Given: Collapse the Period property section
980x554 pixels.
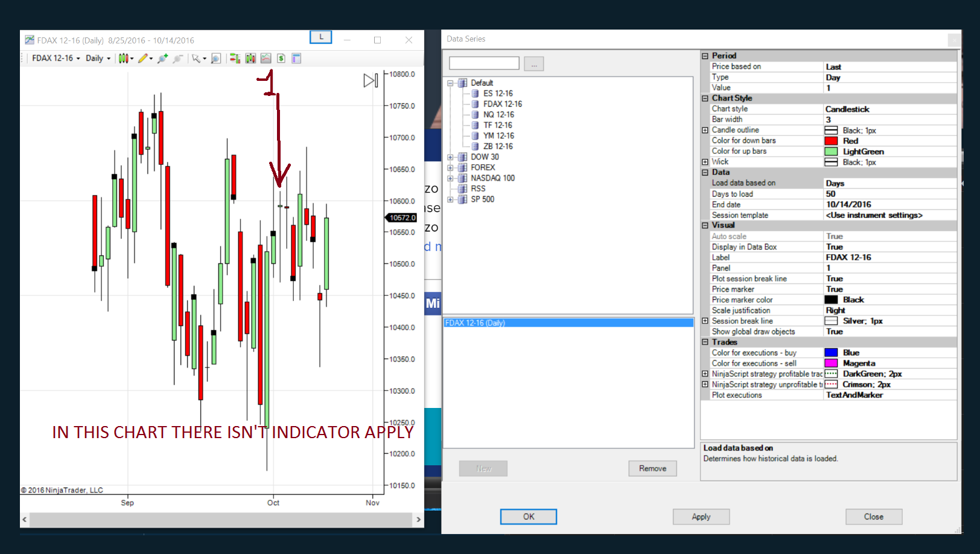Looking at the screenshot, I should pyautogui.click(x=705, y=56).
